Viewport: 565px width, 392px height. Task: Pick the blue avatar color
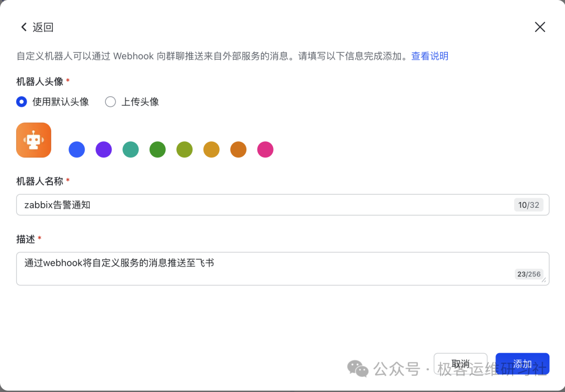point(77,150)
